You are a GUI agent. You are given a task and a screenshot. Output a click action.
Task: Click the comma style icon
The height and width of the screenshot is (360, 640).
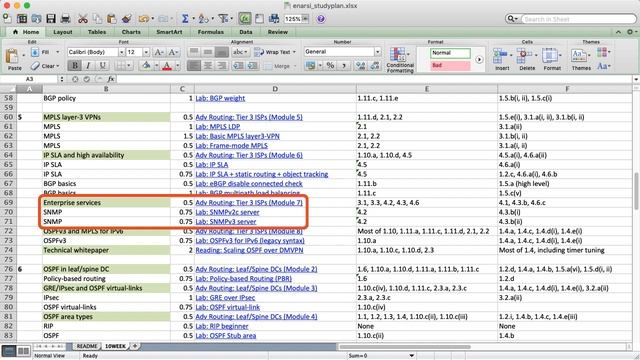(344, 65)
